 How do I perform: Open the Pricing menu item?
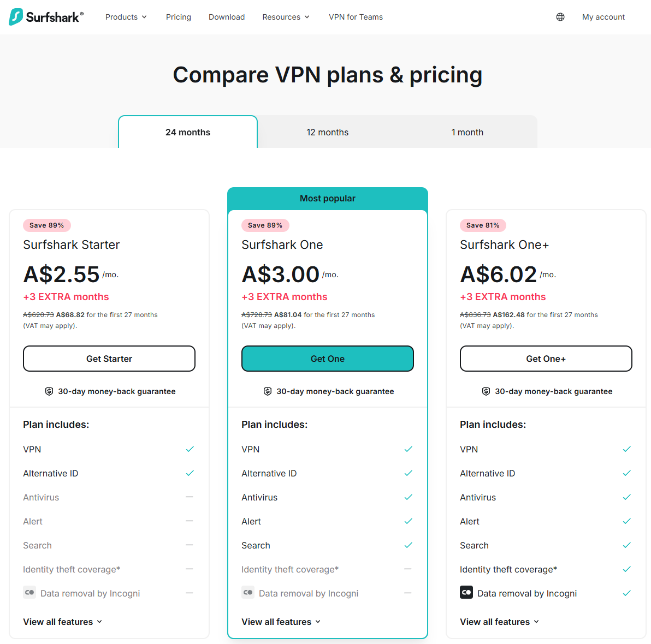(179, 17)
